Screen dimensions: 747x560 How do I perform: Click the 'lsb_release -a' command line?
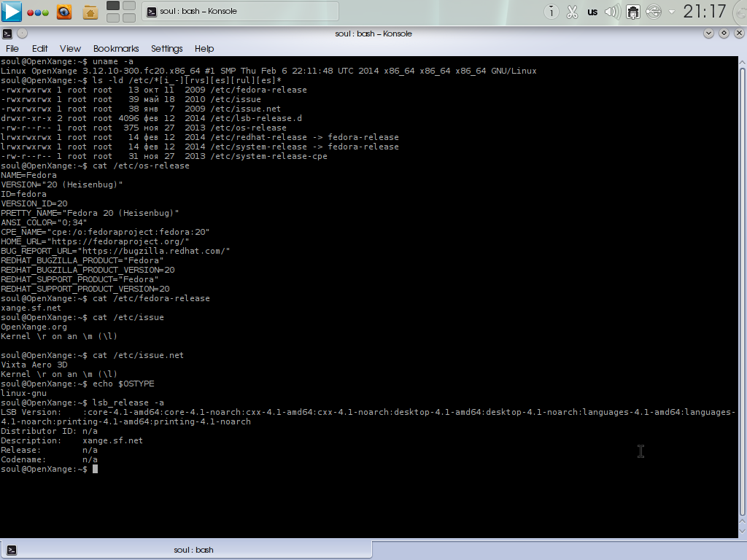pos(82,402)
